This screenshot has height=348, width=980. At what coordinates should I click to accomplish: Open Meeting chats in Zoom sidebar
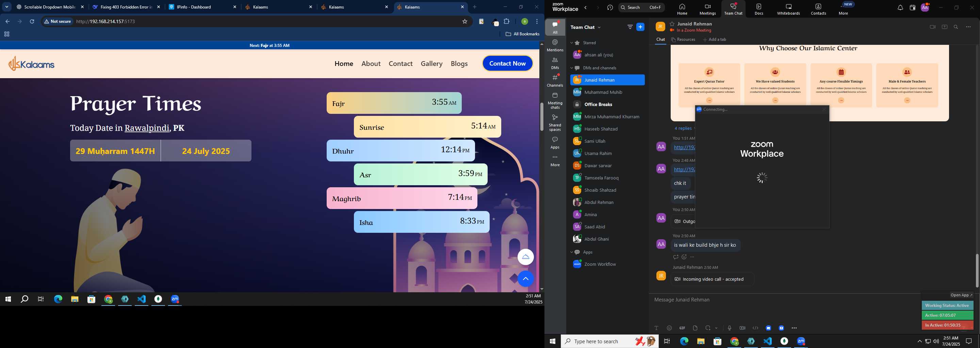(555, 100)
